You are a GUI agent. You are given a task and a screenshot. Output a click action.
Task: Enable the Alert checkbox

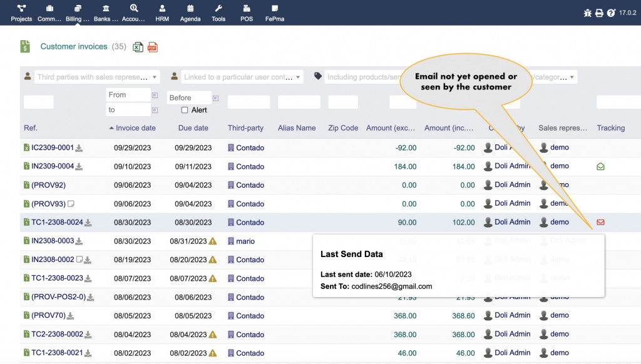(x=185, y=110)
